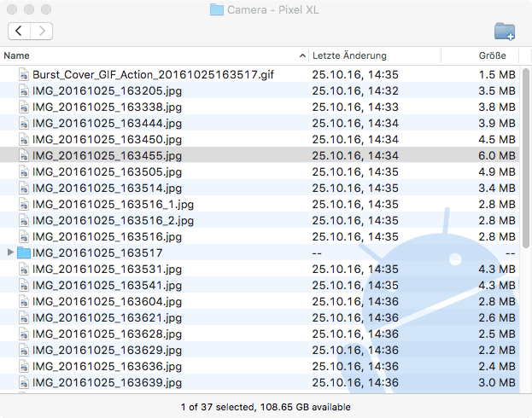Select file name IMG_20161025_163505.jpg

108,171
